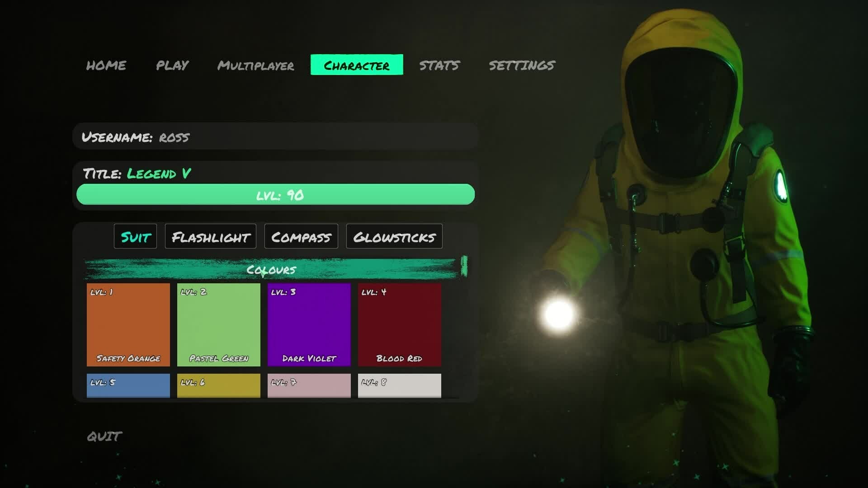Open the Multiplayer menu
868x488 pixels.
[x=256, y=65]
